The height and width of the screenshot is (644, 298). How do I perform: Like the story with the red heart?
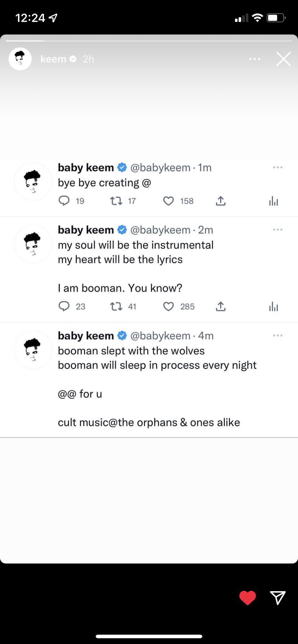click(248, 598)
